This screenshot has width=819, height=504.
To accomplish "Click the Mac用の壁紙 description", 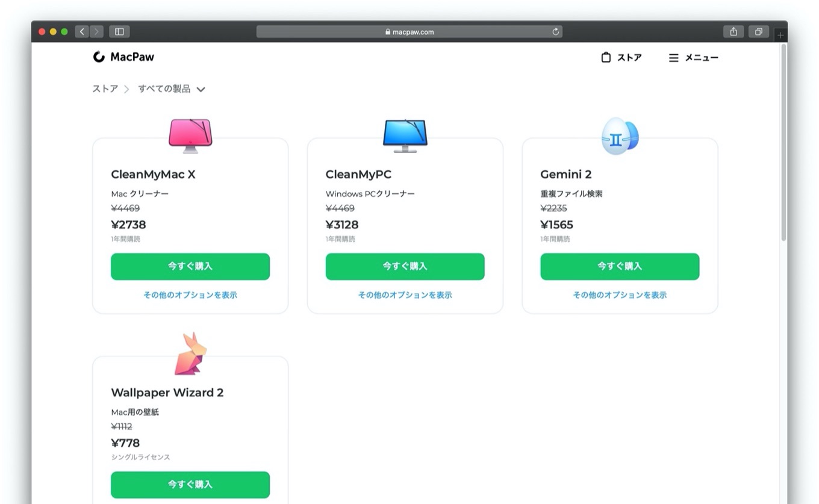I will click(x=135, y=412).
